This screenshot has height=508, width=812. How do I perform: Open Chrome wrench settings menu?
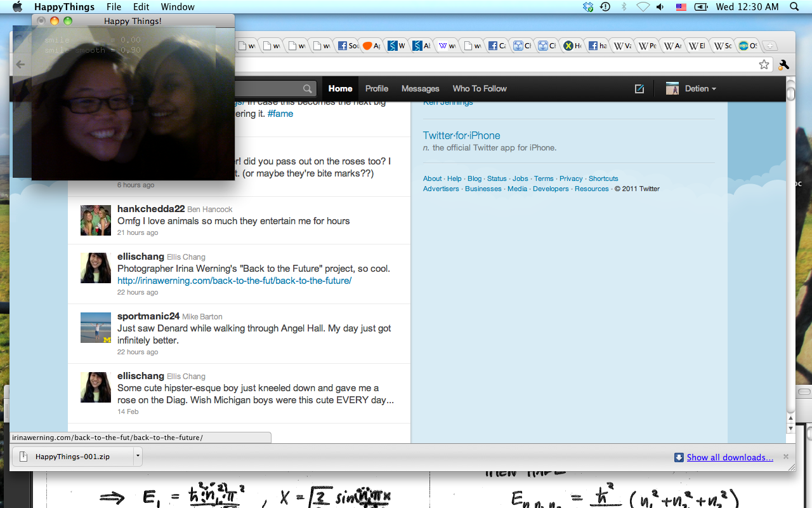click(783, 64)
